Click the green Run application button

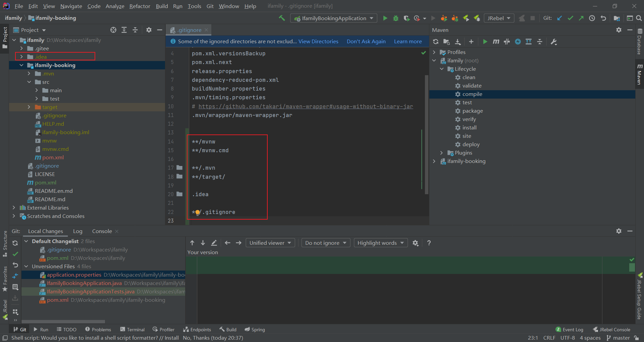point(385,18)
